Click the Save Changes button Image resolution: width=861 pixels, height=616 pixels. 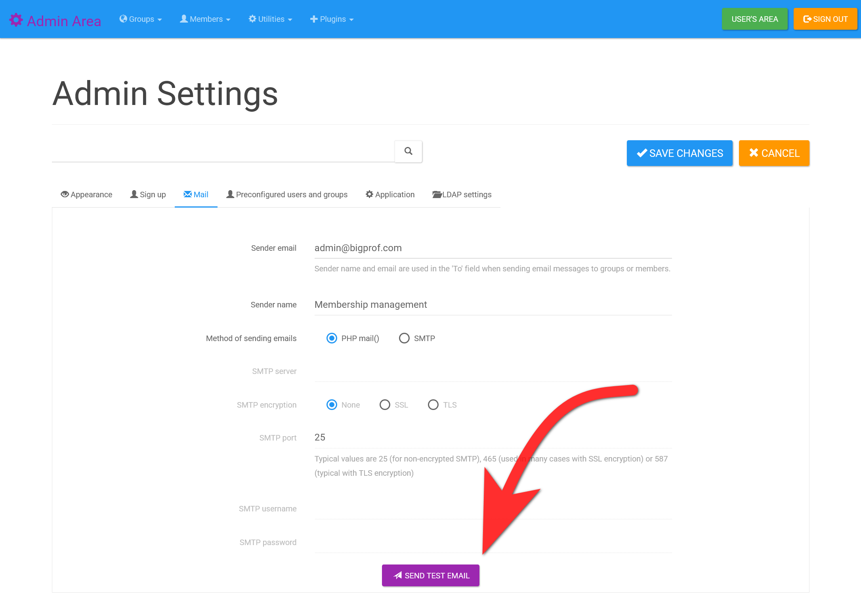pos(679,153)
